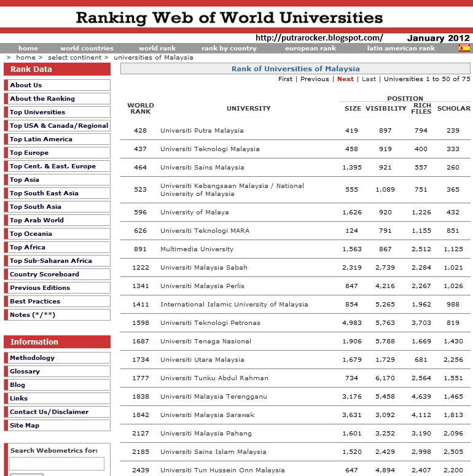Open Top South East Asia link
473x476 pixels.
[57, 193]
